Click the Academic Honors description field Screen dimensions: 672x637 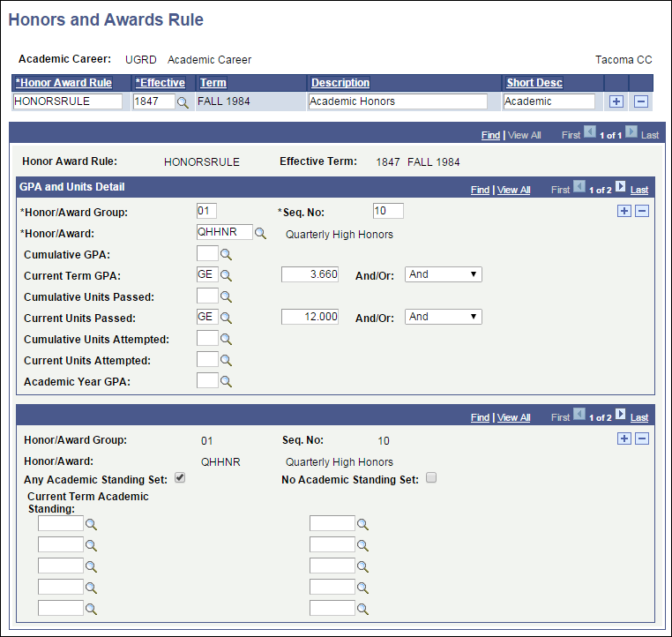point(398,101)
